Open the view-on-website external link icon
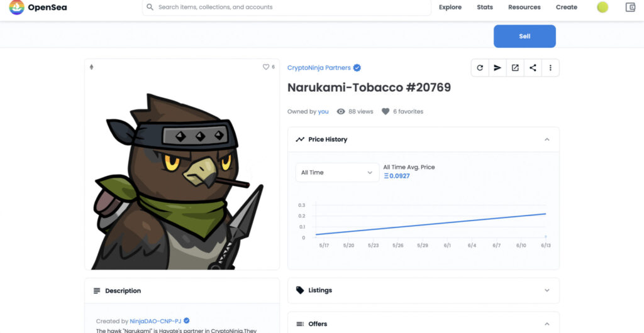This screenshot has width=644, height=333. (x=515, y=68)
